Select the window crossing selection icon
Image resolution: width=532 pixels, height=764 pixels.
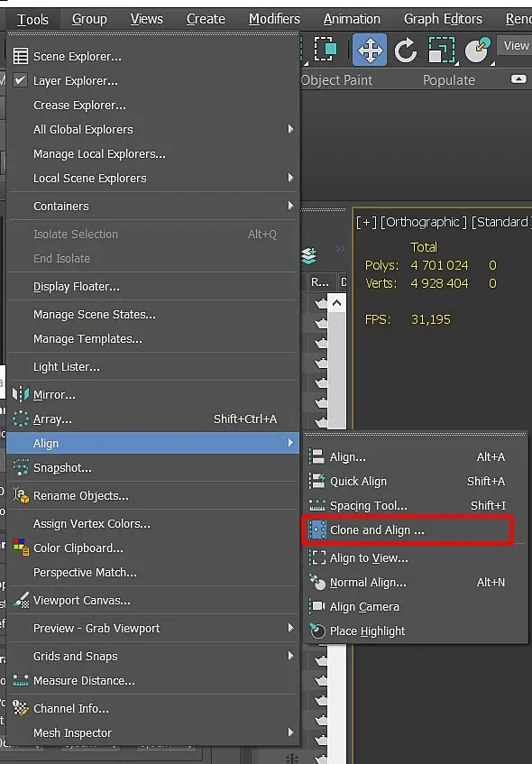pos(326,50)
